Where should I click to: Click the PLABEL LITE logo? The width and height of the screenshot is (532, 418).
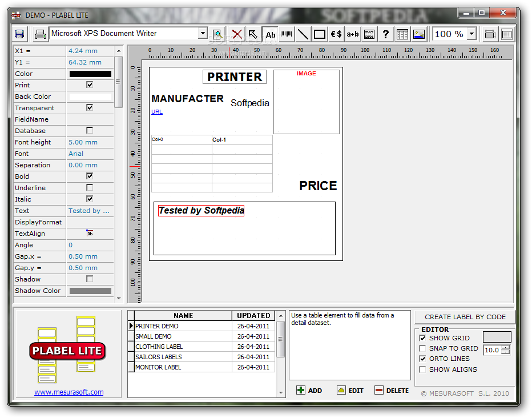(x=67, y=351)
